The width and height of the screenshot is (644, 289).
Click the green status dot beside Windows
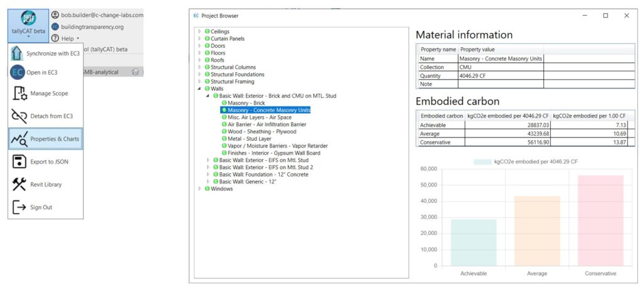point(208,189)
